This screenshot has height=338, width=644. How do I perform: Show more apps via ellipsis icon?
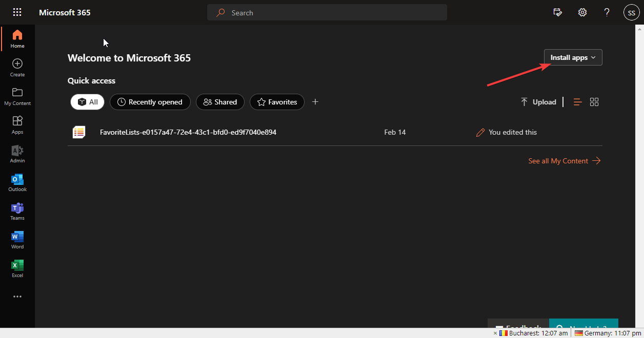[17, 297]
